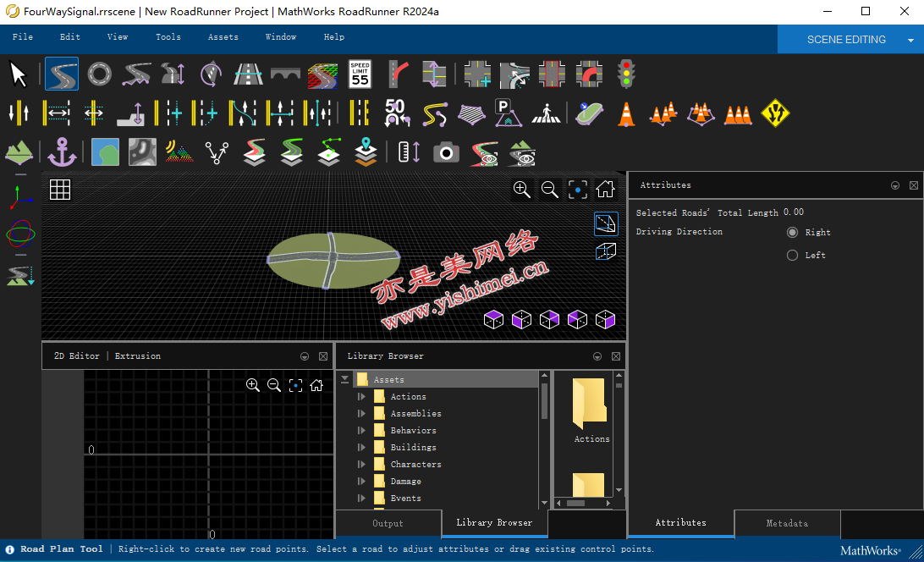Viewport: 924px width, 562px height.
Task: Open the Help menu
Action: [334, 36]
